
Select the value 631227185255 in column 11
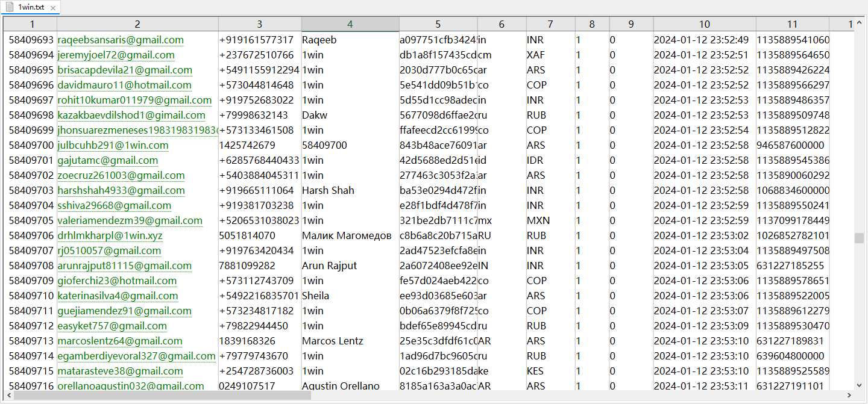pyautogui.click(x=790, y=266)
